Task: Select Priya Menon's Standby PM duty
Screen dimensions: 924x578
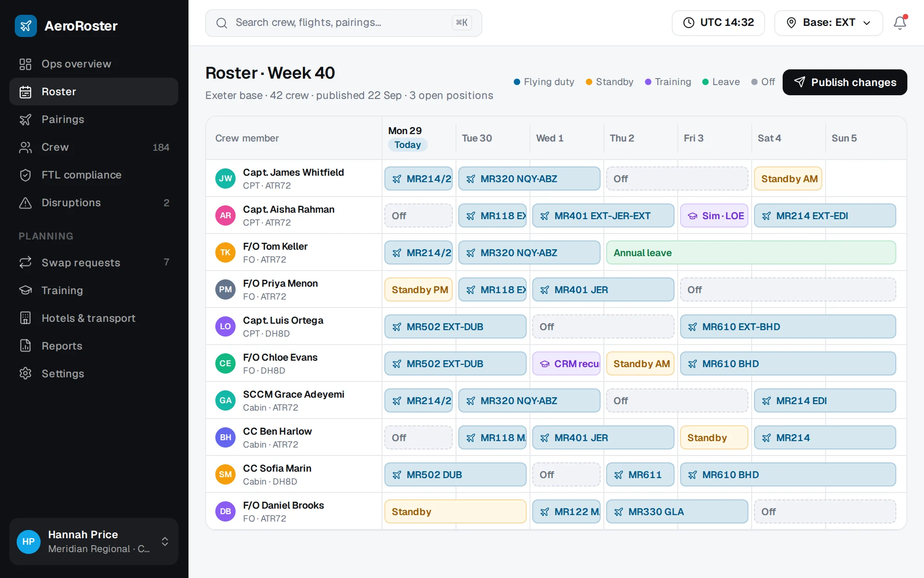Action: pyautogui.click(x=418, y=289)
